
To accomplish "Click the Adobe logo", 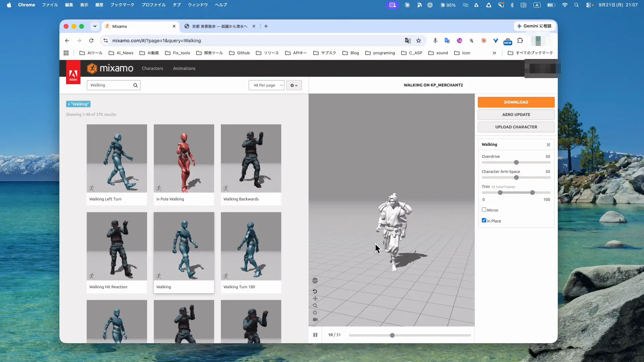I will (73, 72).
